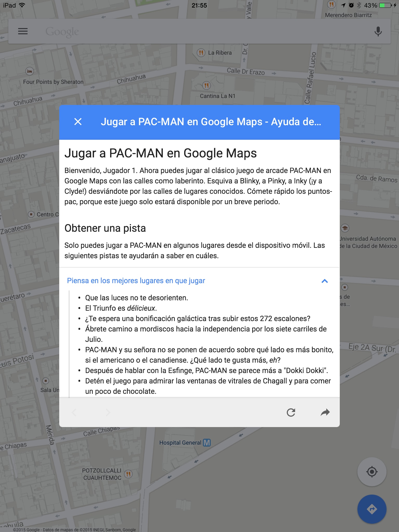Tap the microphone voice search icon

tap(378, 31)
